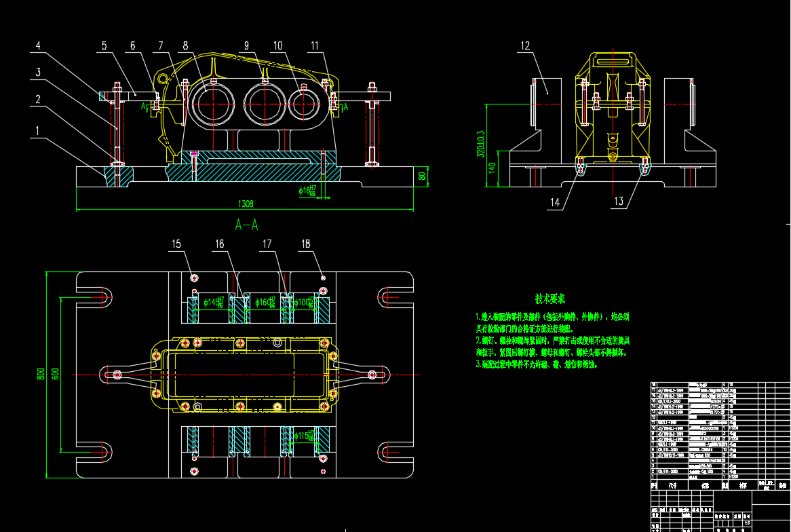This screenshot has height=532, width=791.
Task: Click callout 12 in the side view
Action: 525,46
